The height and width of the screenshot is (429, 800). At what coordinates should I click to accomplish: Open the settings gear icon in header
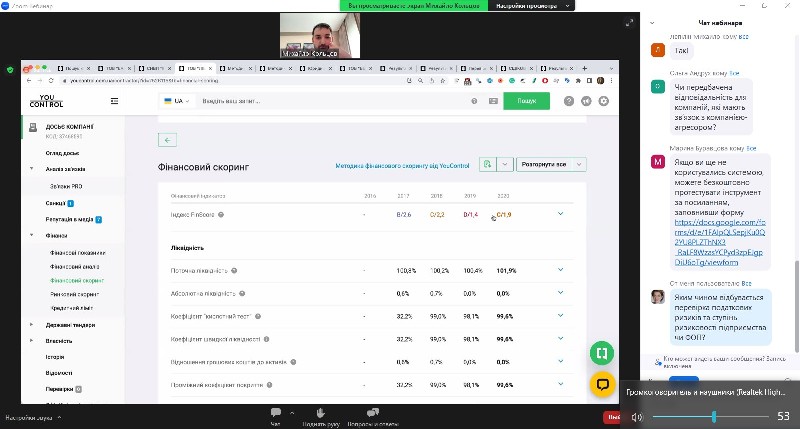603,101
